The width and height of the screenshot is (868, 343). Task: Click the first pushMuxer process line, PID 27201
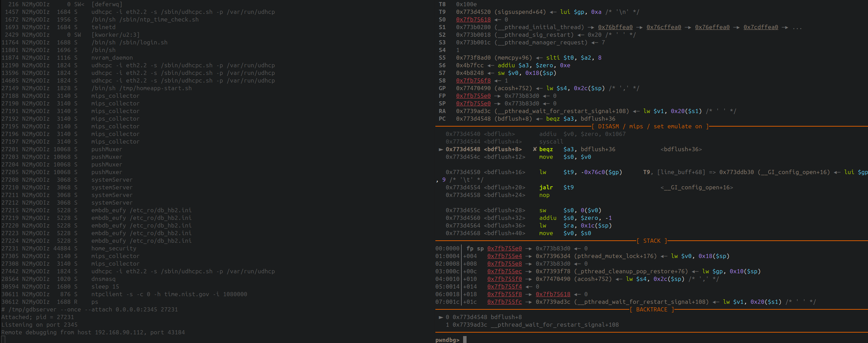[x=62, y=149]
